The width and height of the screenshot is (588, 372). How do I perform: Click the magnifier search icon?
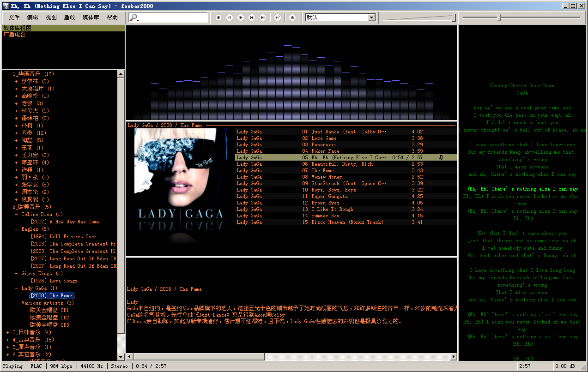(134, 18)
